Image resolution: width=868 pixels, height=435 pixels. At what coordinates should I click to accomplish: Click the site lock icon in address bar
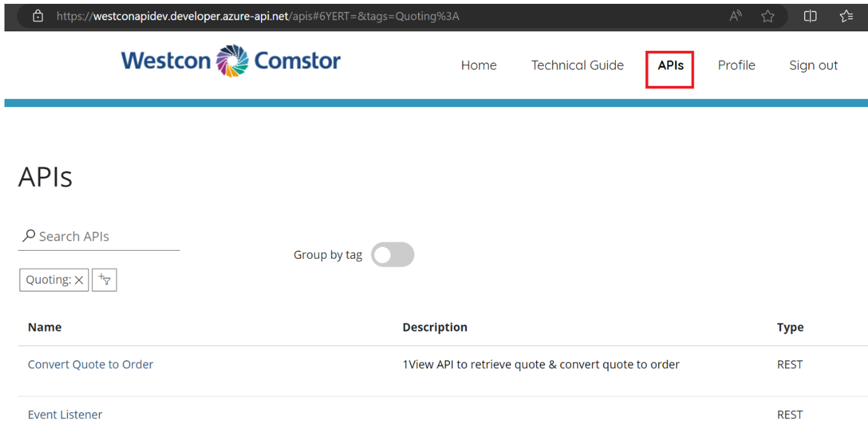38,17
